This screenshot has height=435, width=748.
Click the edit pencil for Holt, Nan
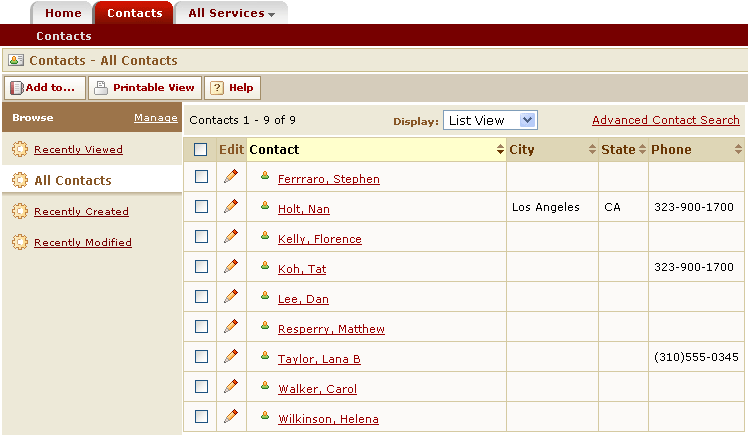click(231, 206)
